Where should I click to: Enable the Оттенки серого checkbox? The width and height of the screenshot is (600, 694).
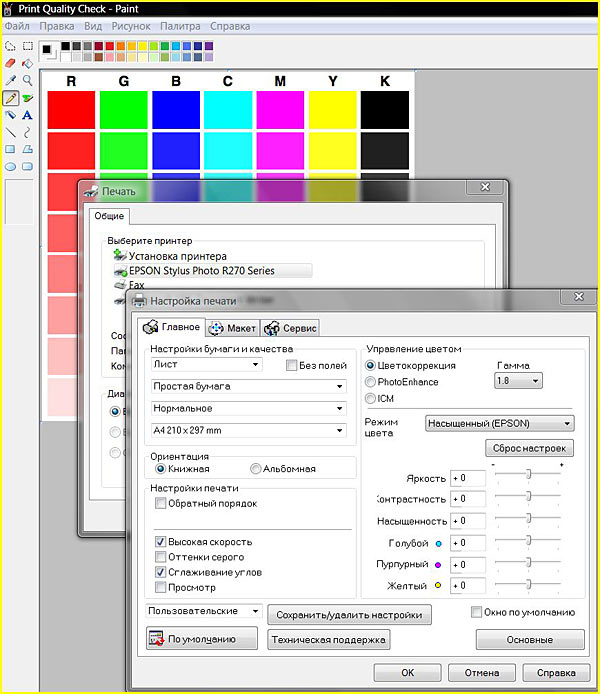point(161,556)
